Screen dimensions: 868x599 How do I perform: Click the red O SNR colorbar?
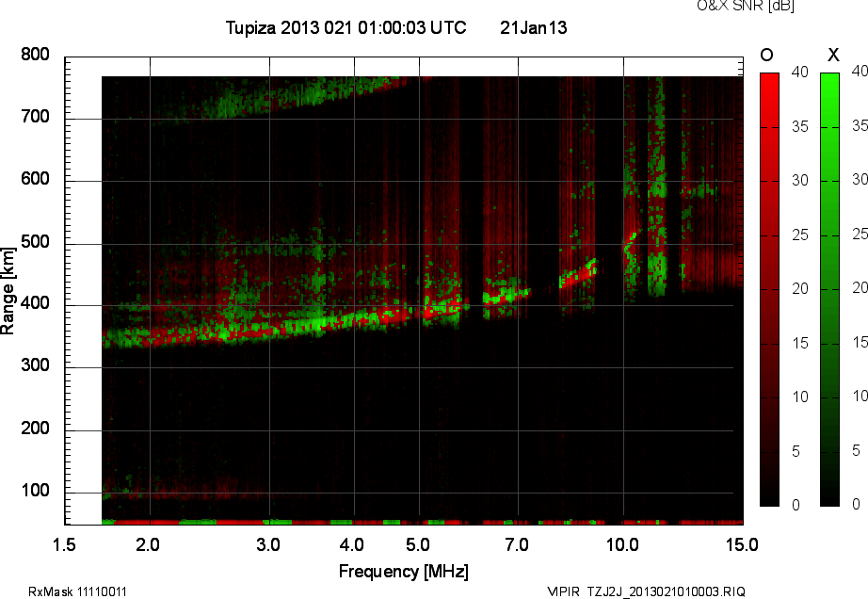[769, 289]
